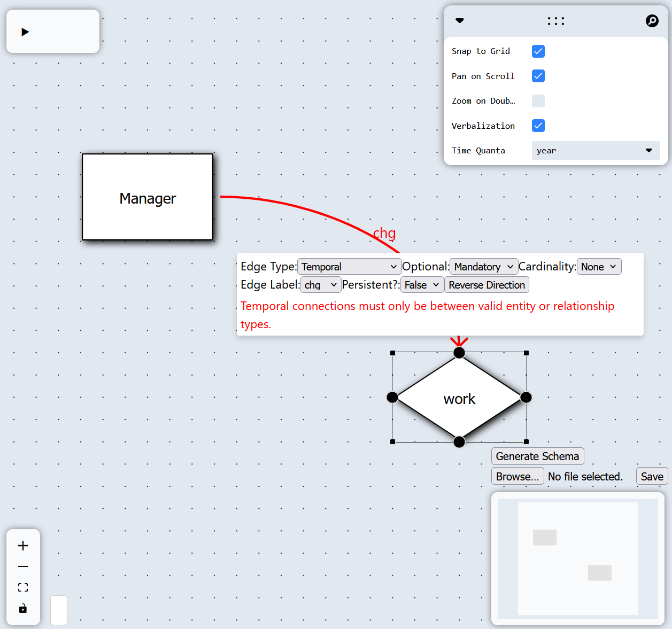672x629 pixels.
Task: Uncheck Pan on Scroll
Action: (x=538, y=76)
